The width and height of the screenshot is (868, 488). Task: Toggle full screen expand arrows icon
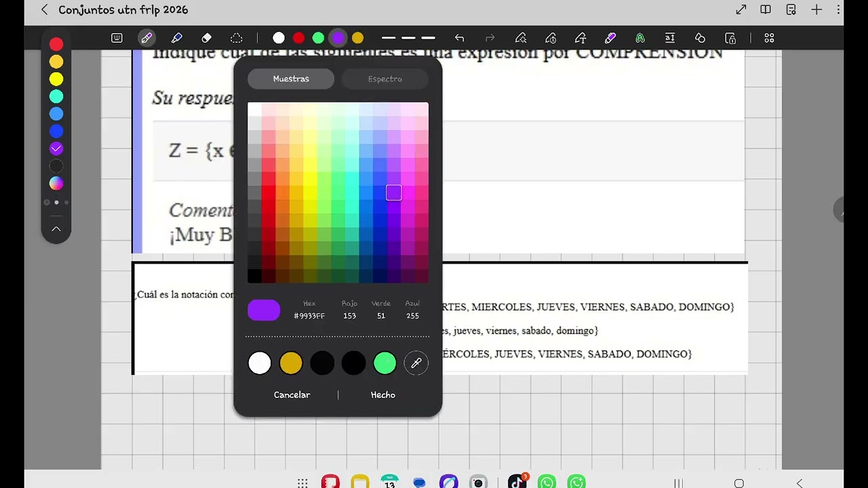coord(741,10)
